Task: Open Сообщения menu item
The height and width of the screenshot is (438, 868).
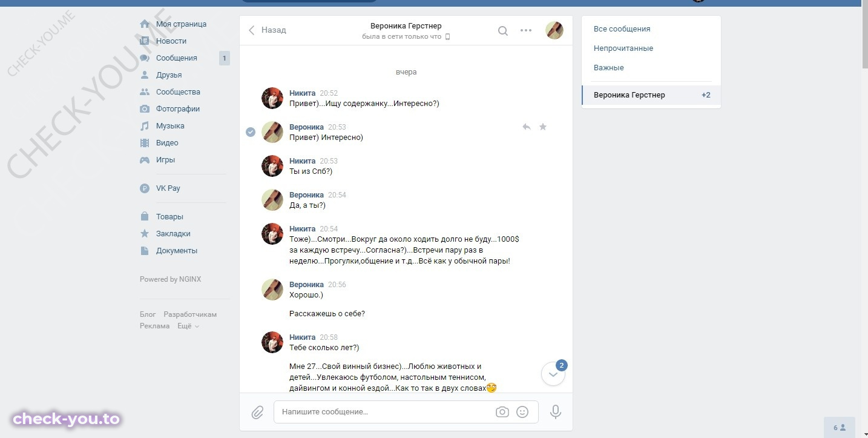Action: click(x=177, y=58)
